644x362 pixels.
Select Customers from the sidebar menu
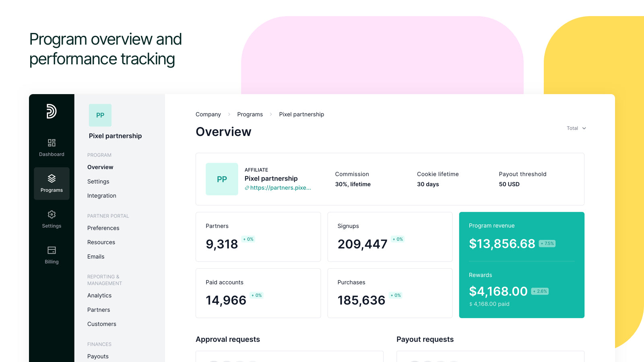coord(101,324)
